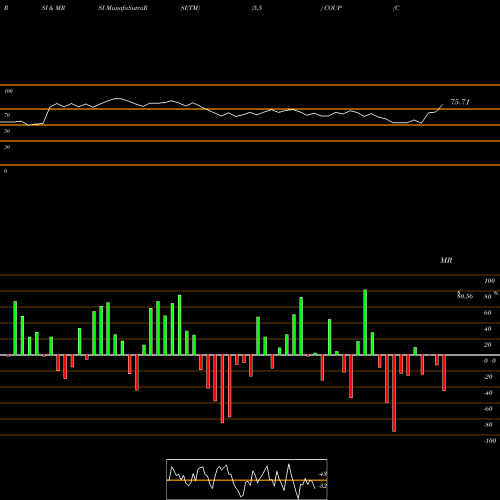The image size is (500, 500).
Task: Click the 'MR' panel title label
Action: (x=446, y=260)
